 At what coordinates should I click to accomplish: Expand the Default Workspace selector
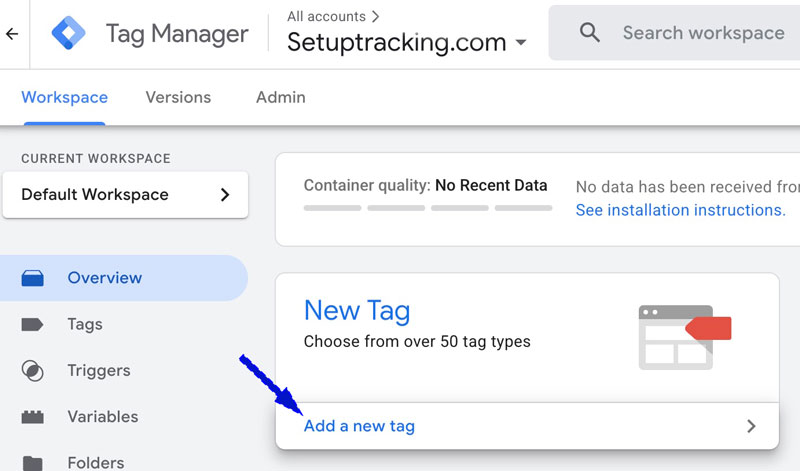click(126, 195)
